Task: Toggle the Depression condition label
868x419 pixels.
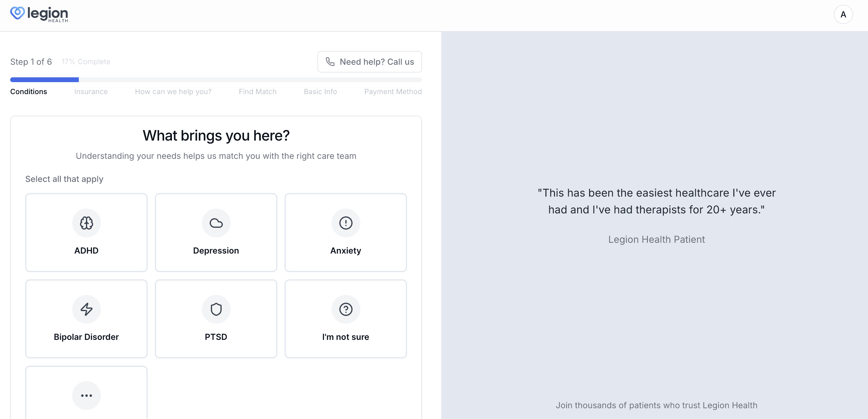Action: [216, 251]
